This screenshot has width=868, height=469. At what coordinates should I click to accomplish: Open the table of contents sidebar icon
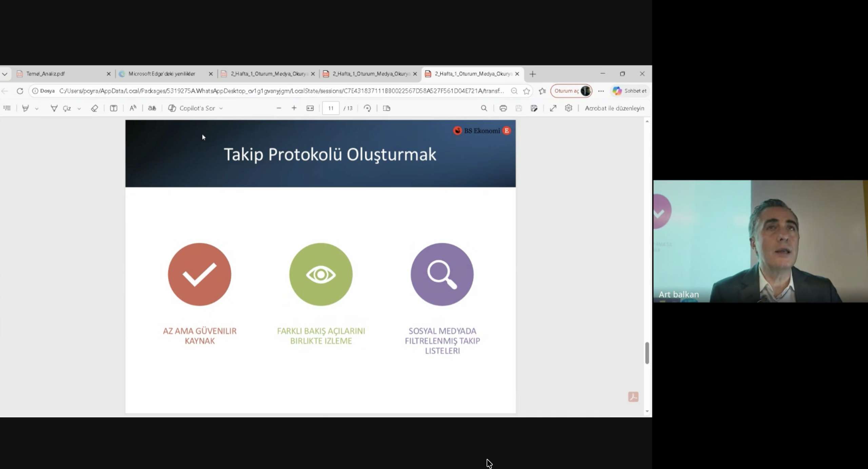pyautogui.click(x=7, y=108)
